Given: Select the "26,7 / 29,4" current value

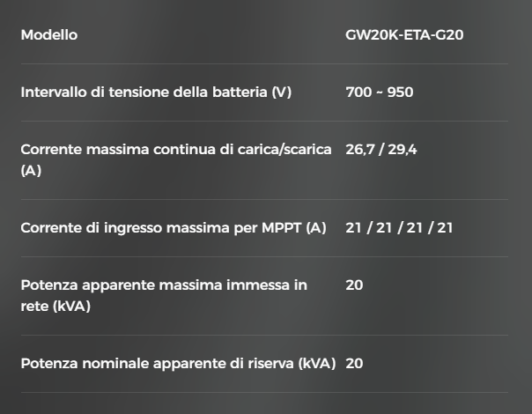Looking at the screenshot, I should [381, 151].
